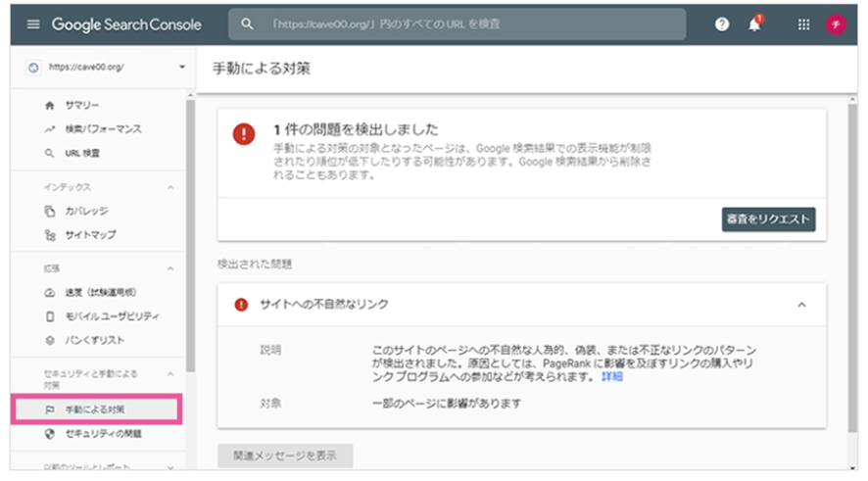This screenshot has width=868, height=481.
Task: Click the red alert icon beside 1 件の問題
Action: [x=244, y=134]
